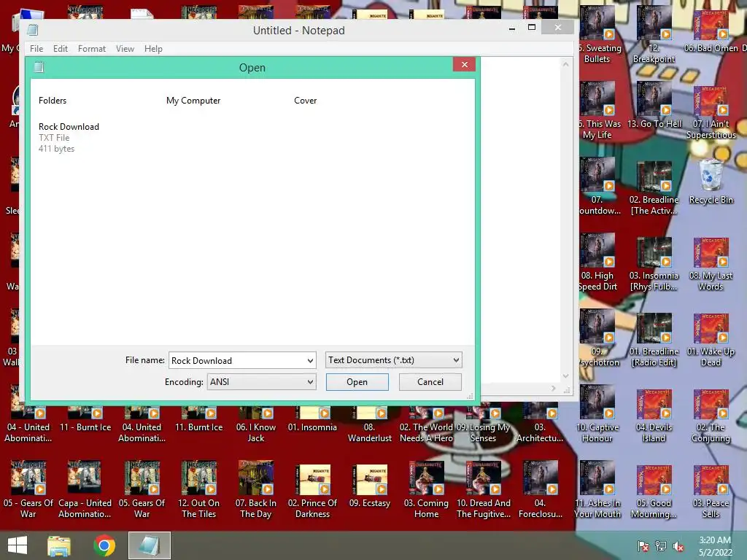Select the 06. I Know Jack file
Viewport: 747px width, 560px height.
[256, 425]
